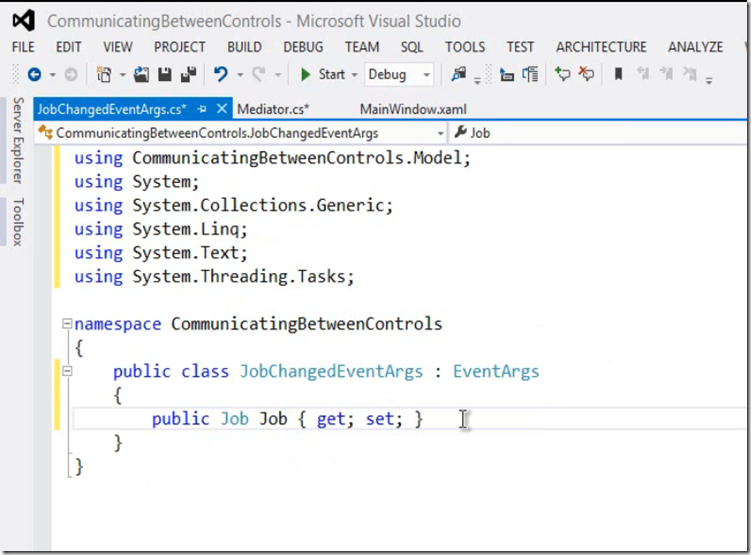Click the main toolbar drag grip handle

coord(15,75)
